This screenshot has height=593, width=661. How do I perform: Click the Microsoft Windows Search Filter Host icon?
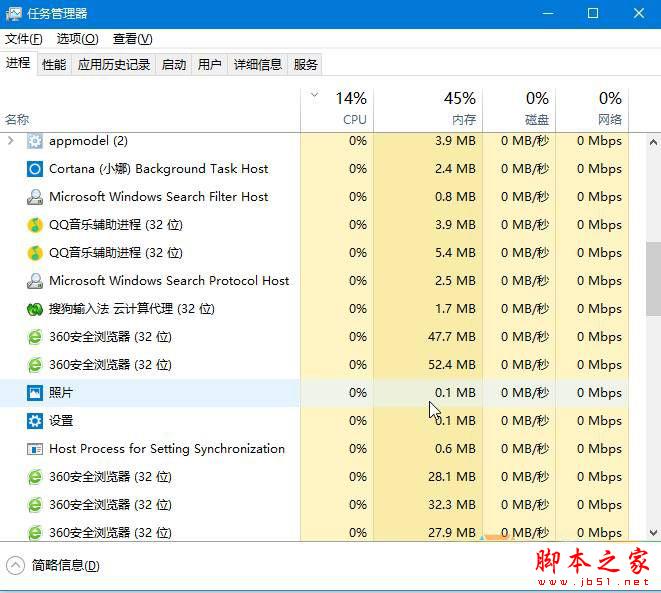[35, 197]
